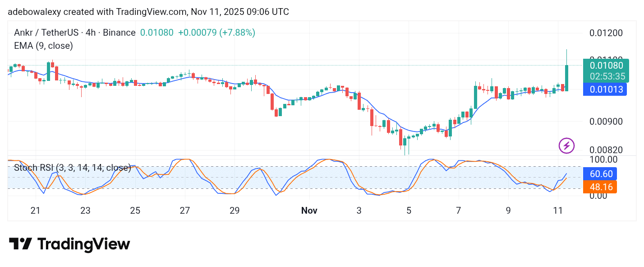Click the 21 date label on time axis
The height and width of the screenshot is (267, 644).
click(x=36, y=211)
